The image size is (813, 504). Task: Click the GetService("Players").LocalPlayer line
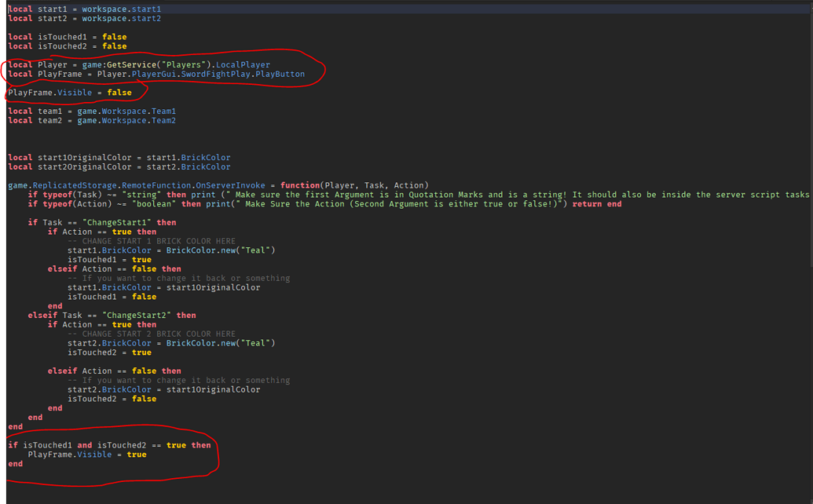coord(139,64)
